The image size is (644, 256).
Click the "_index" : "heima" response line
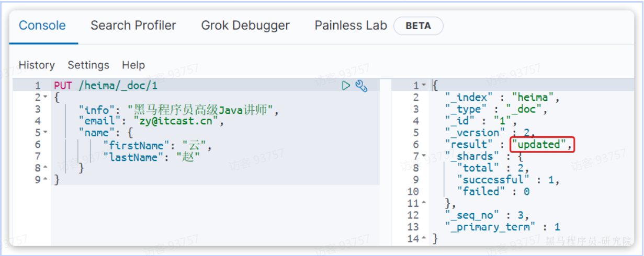pyautogui.click(x=503, y=98)
